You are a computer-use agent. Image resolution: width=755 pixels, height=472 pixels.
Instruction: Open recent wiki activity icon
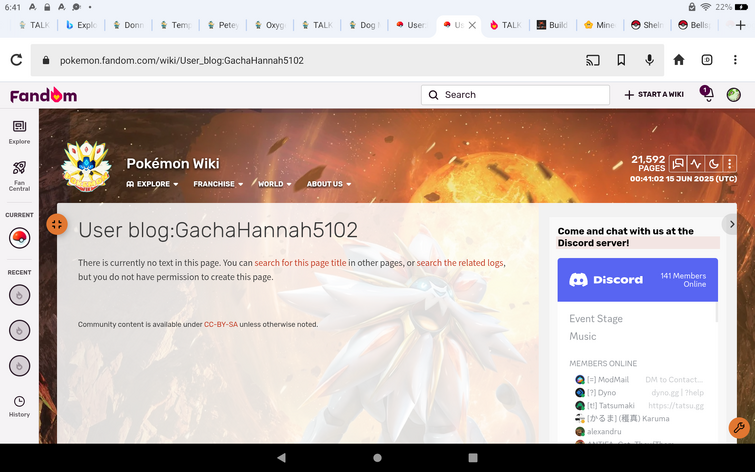(x=695, y=164)
